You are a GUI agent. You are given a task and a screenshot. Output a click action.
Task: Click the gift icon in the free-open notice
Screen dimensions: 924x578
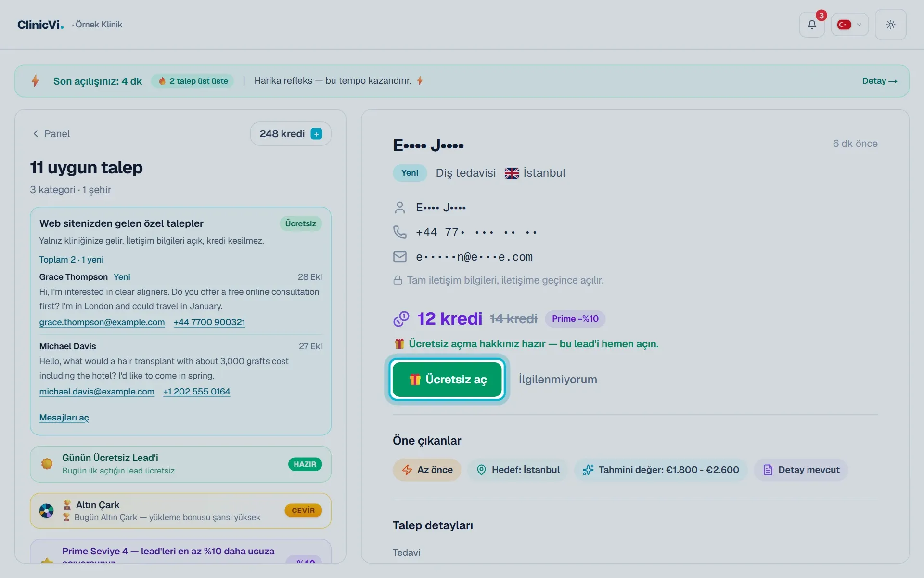pyautogui.click(x=399, y=344)
